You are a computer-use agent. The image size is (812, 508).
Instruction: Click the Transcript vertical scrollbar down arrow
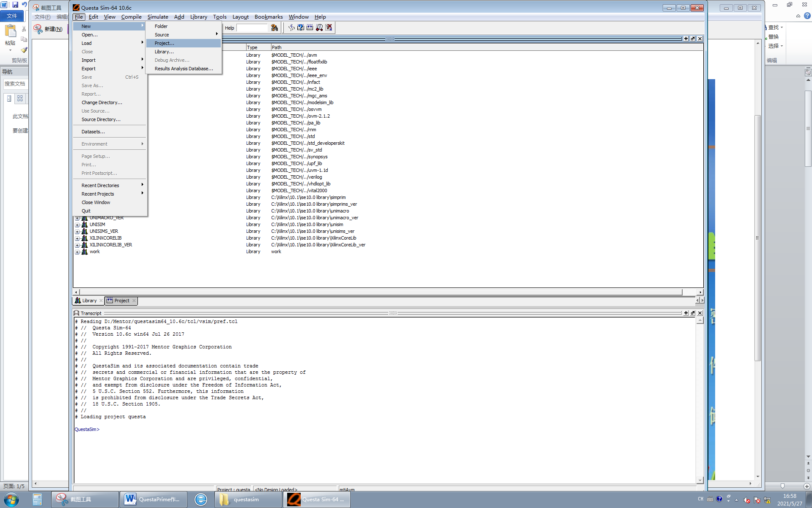point(700,480)
